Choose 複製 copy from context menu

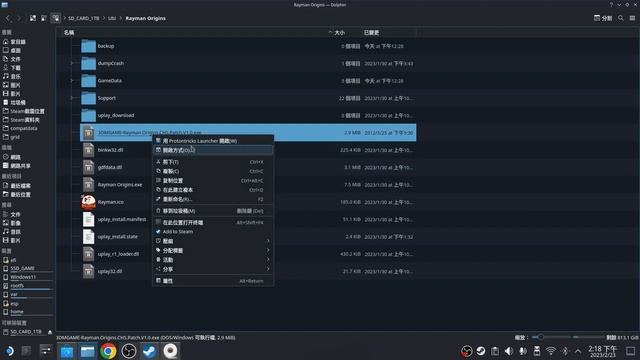tap(213, 171)
